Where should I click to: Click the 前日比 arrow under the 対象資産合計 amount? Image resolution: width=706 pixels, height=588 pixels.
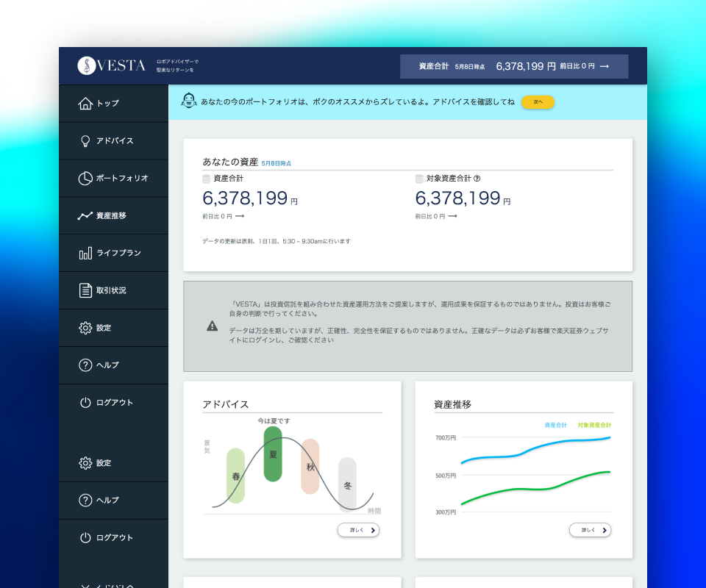tap(452, 216)
